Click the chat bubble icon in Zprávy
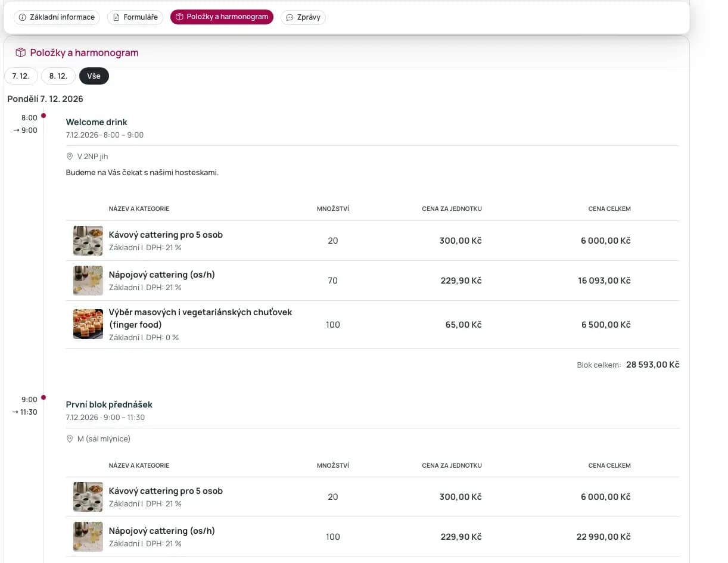728x563 pixels. pos(290,17)
